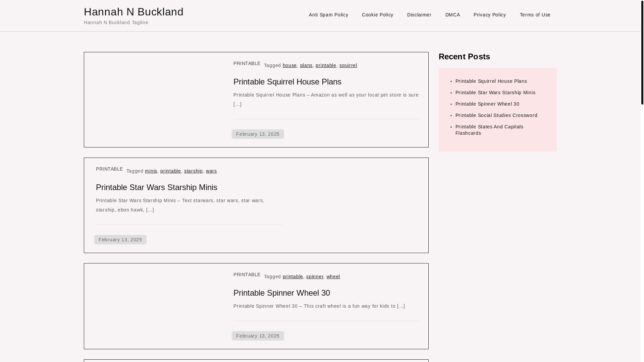Select the 'wheel' tag
644x362 pixels.
[x=333, y=277]
